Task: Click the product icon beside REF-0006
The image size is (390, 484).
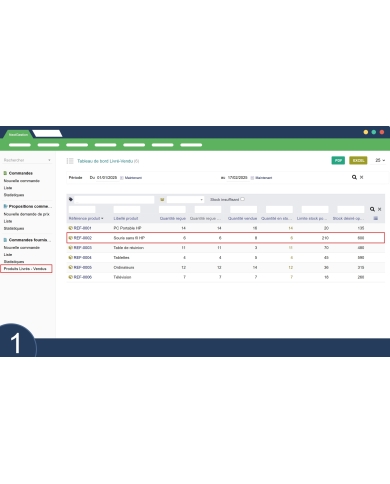Action: (x=70, y=277)
